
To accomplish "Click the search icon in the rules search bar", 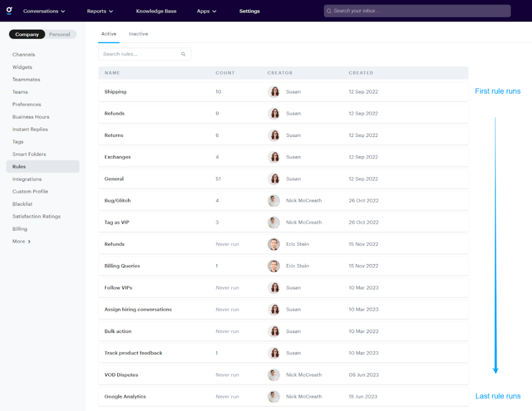I will point(183,53).
